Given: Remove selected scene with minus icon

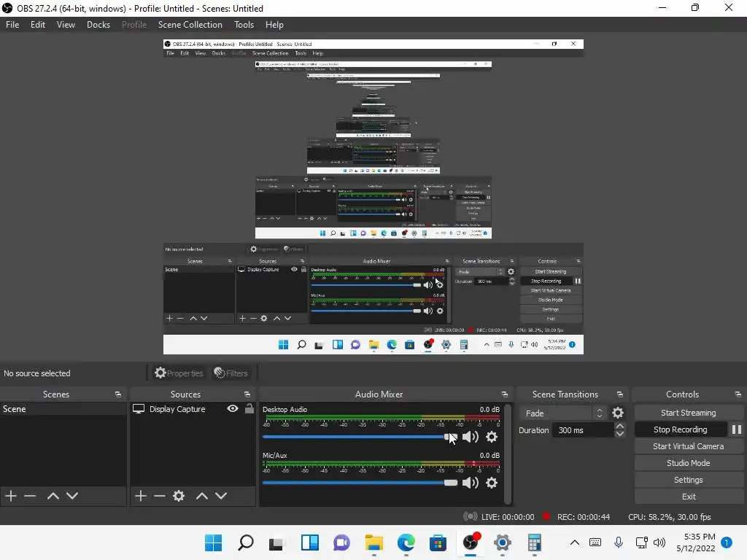Looking at the screenshot, I should tap(30, 496).
